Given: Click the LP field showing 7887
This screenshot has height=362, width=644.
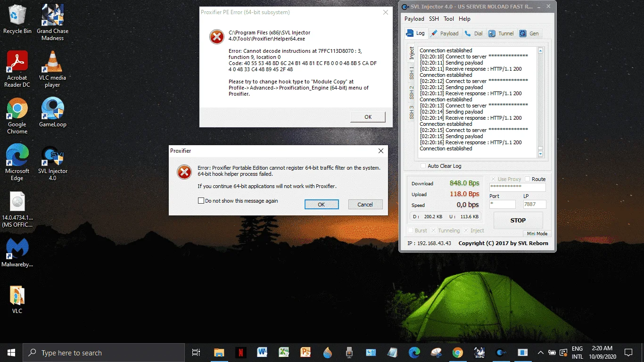Looking at the screenshot, I should click(x=535, y=204).
